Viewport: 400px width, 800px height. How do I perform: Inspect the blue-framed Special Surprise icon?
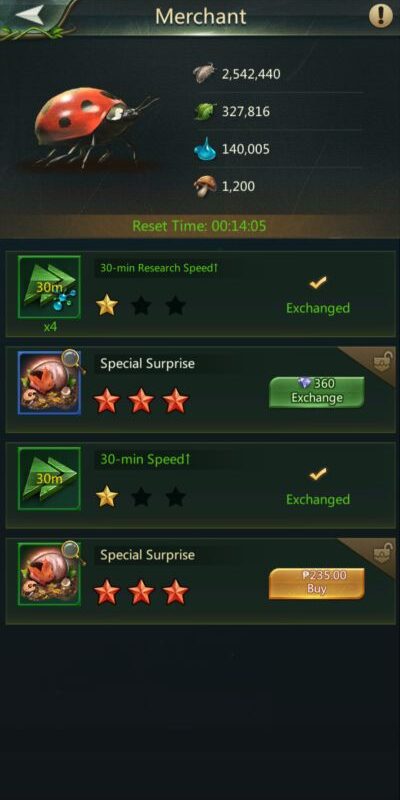tap(49, 383)
